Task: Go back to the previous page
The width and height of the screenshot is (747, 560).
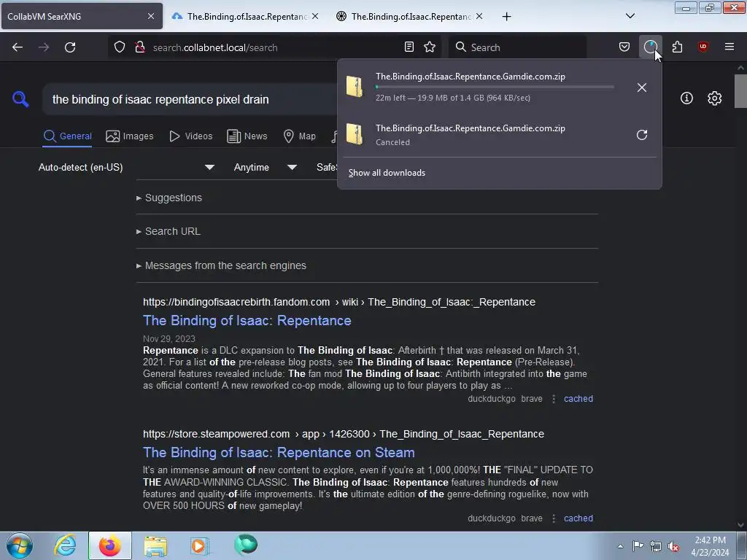Action: (x=18, y=47)
